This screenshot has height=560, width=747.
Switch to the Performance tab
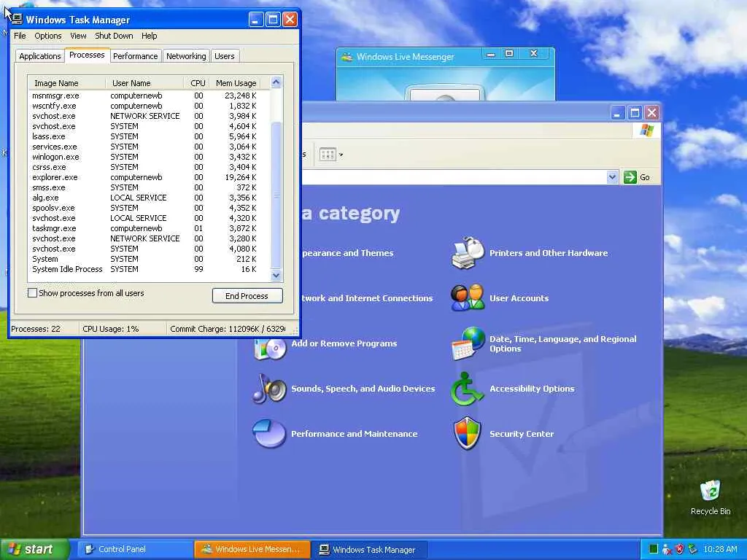[135, 56]
